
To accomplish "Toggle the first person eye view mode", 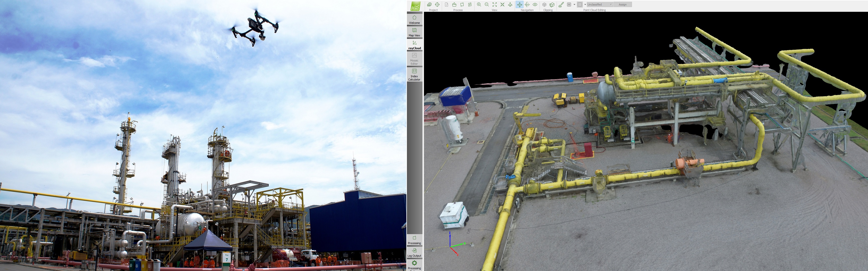I will point(535,4).
